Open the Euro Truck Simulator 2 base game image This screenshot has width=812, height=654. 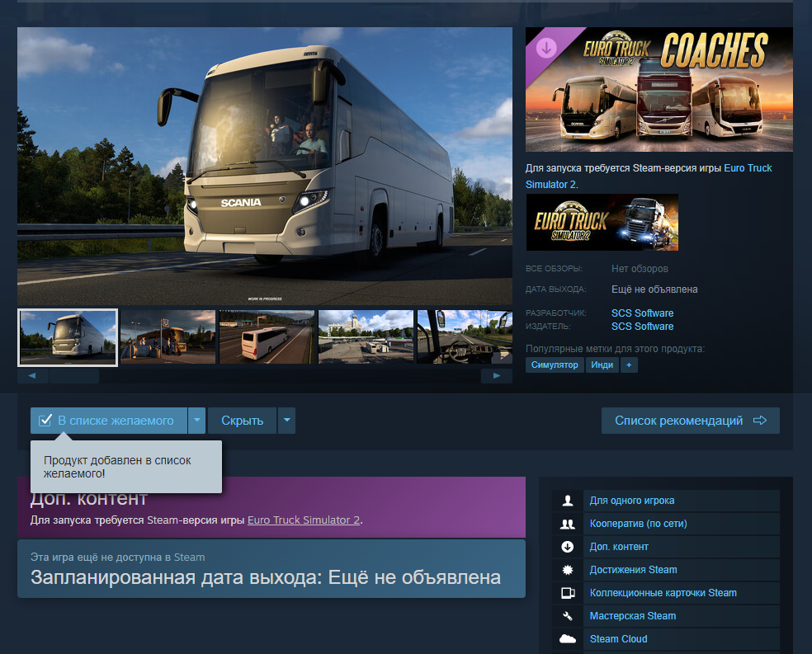(x=602, y=222)
